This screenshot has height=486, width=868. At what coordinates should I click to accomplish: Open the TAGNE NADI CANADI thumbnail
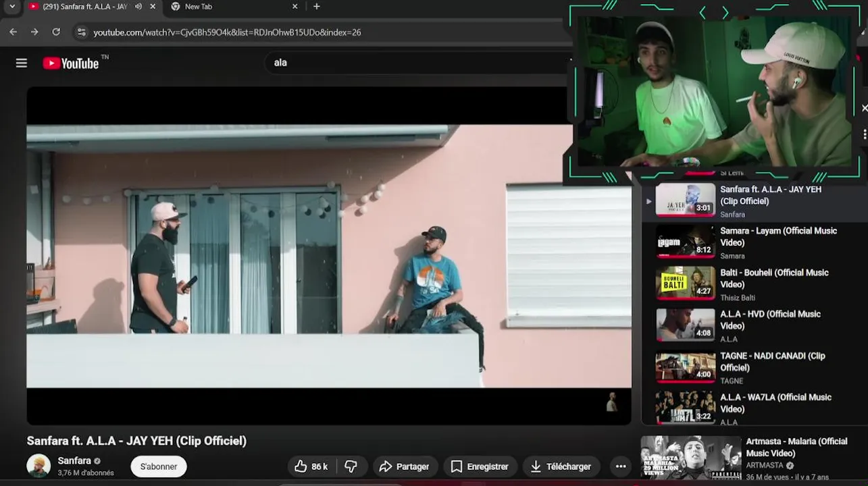tap(686, 367)
